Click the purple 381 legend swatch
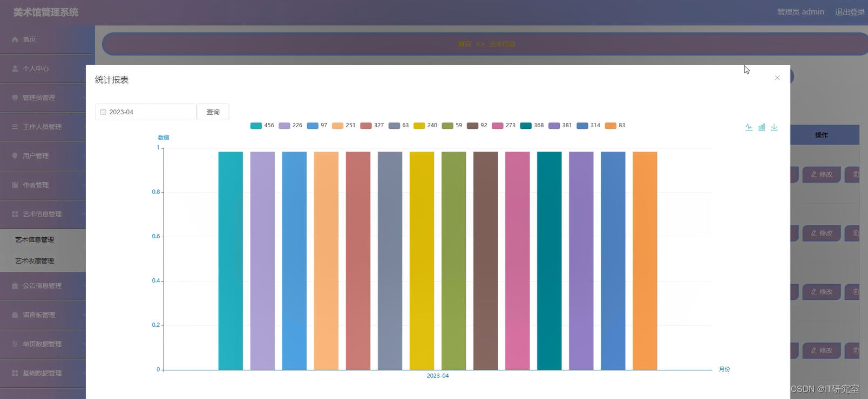Screen dimensions: 868x399 click(554, 126)
